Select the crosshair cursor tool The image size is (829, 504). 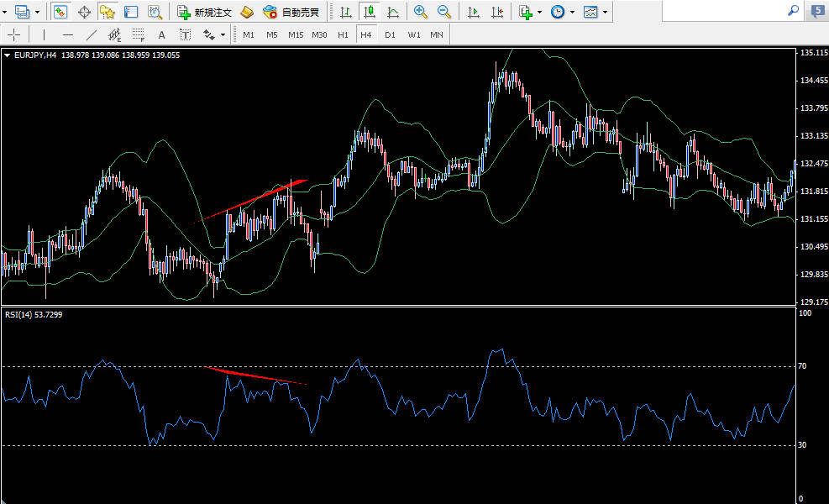tap(13, 35)
